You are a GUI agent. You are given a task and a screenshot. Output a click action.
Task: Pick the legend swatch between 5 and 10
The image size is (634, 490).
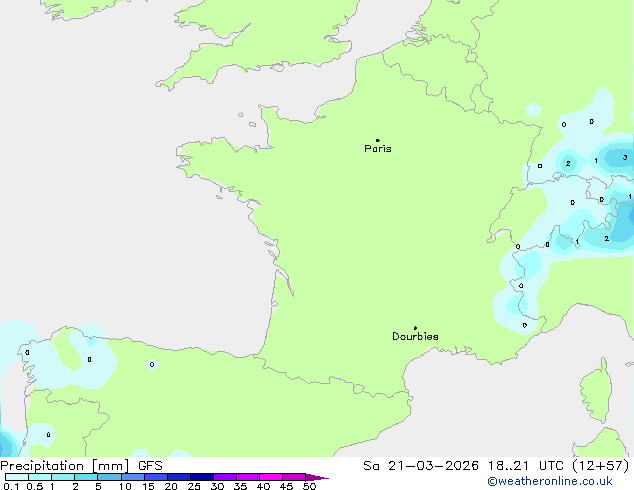point(109,477)
